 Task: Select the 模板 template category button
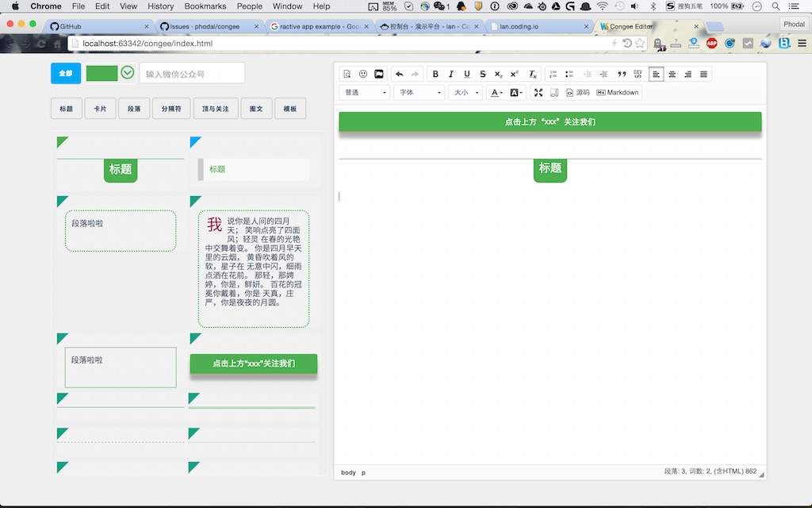click(290, 108)
